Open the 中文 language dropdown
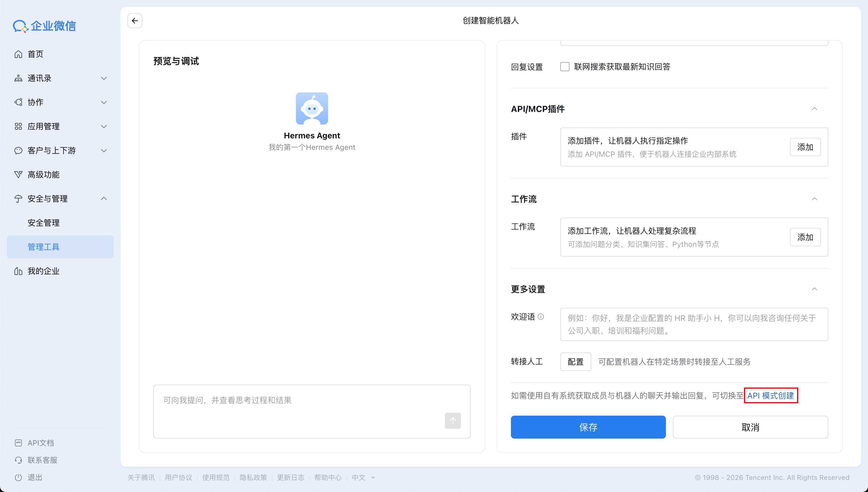This screenshot has width=868, height=492. (x=363, y=477)
